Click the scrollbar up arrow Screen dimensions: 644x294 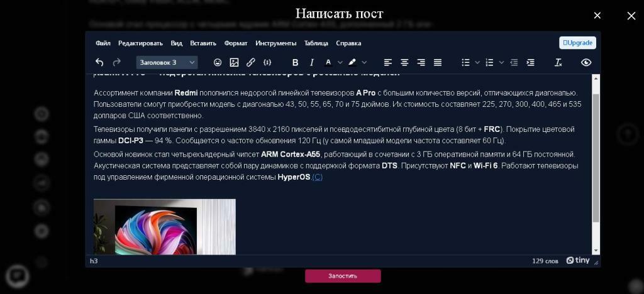tap(596, 79)
